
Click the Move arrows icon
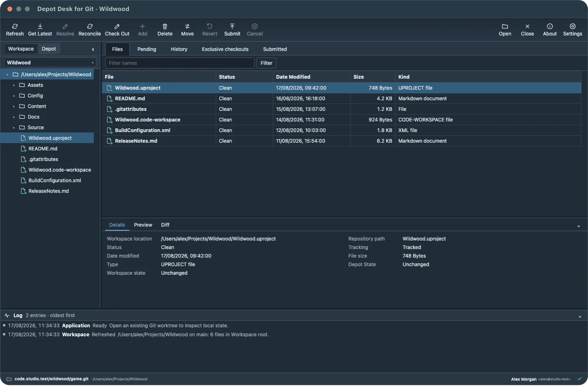(x=187, y=26)
